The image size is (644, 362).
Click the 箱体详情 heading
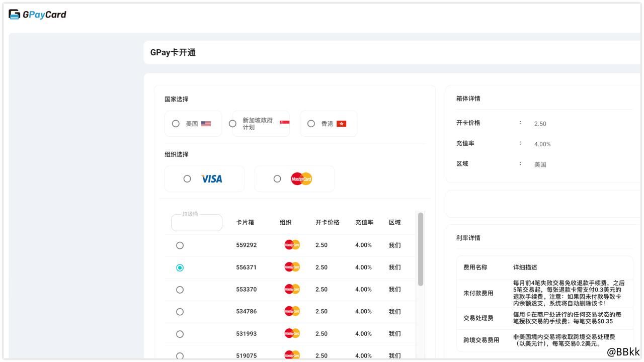pos(468,99)
